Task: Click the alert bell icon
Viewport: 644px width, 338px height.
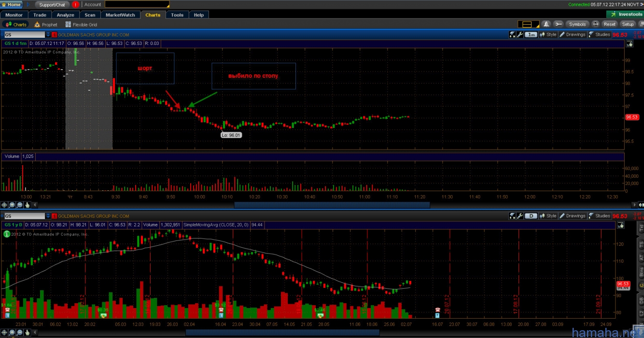Action: click(x=546, y=24)
